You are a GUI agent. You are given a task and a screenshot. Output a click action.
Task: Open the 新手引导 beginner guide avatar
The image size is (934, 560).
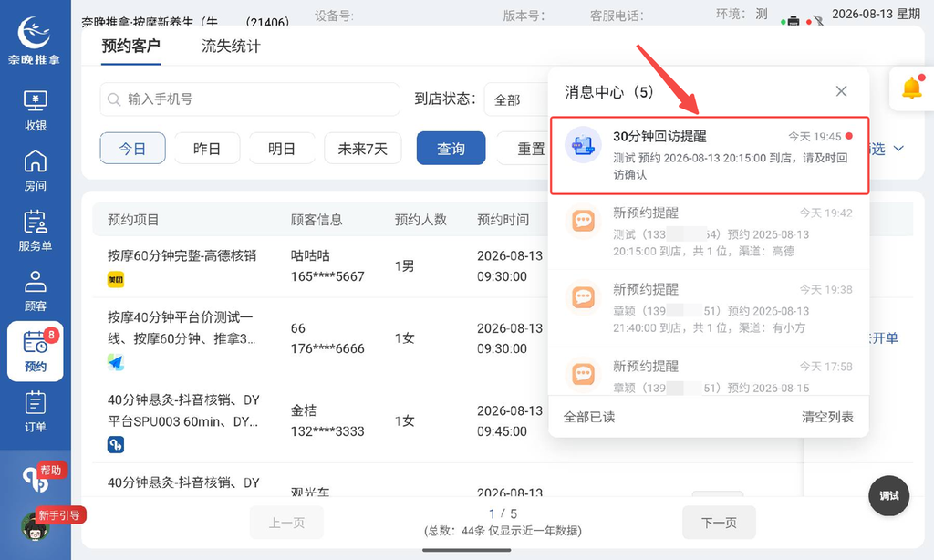(x=36, y=525)
